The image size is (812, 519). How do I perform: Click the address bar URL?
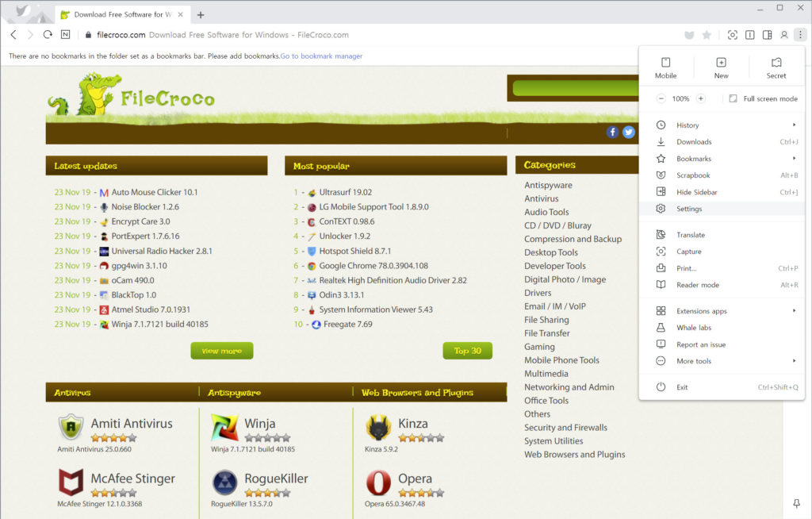tap(121, 35)
